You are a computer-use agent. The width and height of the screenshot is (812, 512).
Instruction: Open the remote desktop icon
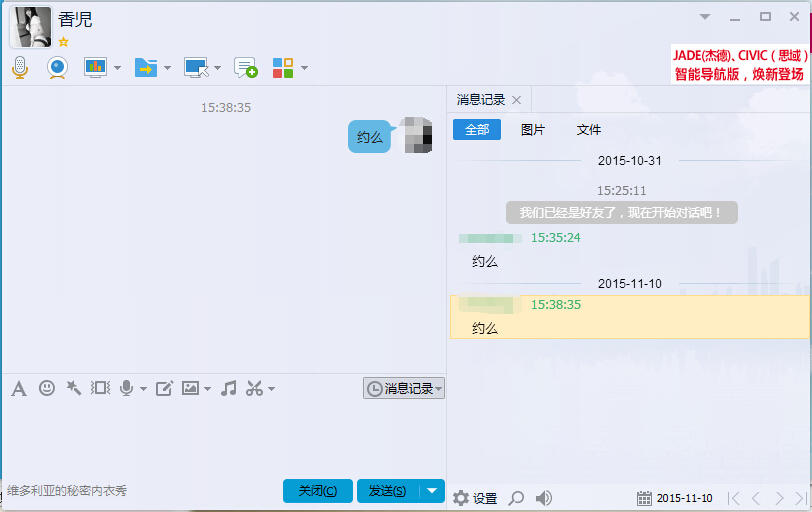[196, 67]
